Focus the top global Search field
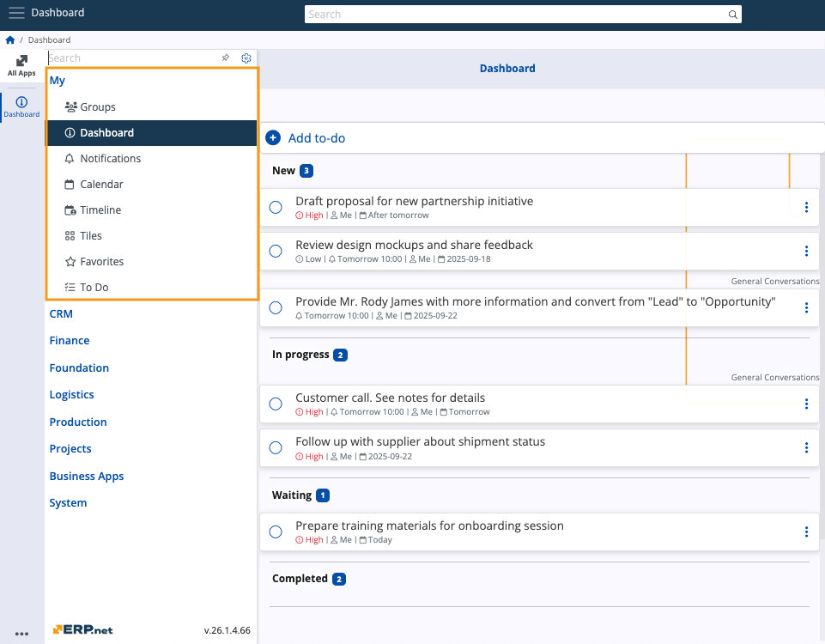The height and width of the screenshot is (644, 825). click(x=523, y=15)
